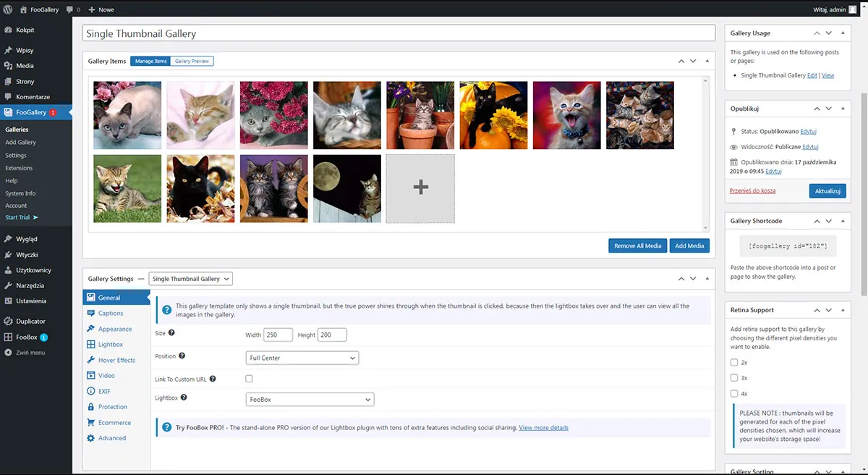Switch to the Gallery Preview tab
This screenshot has width=868, height=475.
pos(192,62)
